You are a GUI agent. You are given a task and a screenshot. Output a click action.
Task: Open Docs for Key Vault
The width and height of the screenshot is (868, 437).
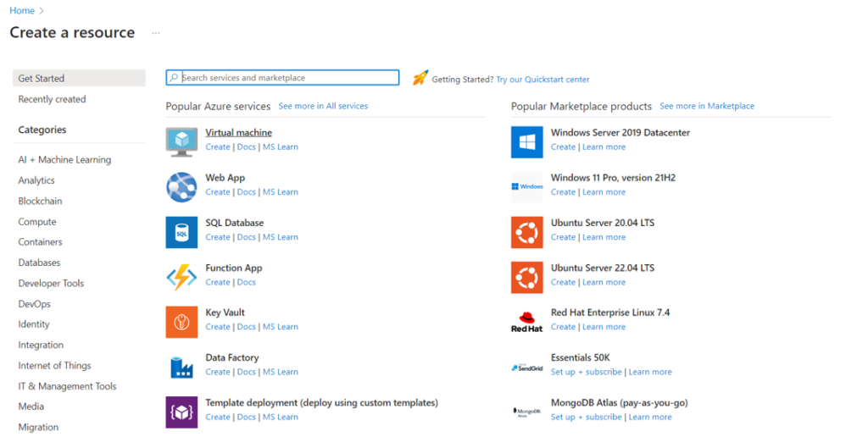247,327
